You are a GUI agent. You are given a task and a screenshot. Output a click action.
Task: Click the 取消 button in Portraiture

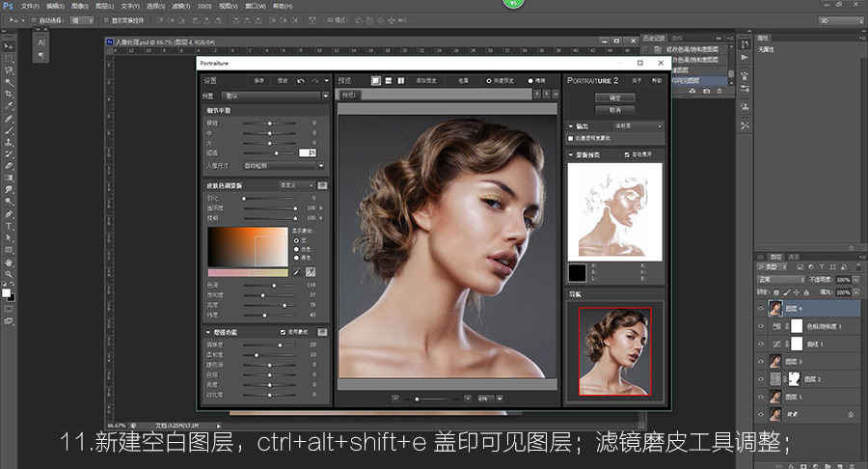(x=615, y=109)
